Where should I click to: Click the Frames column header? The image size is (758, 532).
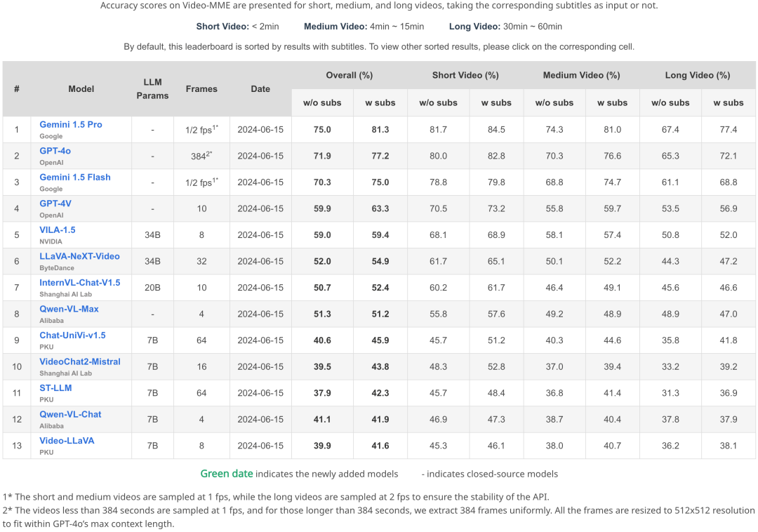pos(201,89)
